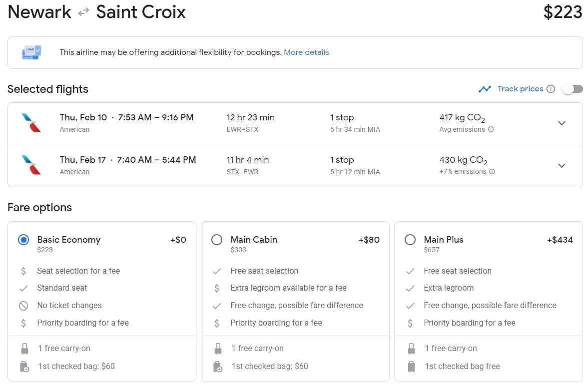Click American Airlines logo on Feb 10 flight
This screenshot has height=387, width=588.
pos(31,123)
